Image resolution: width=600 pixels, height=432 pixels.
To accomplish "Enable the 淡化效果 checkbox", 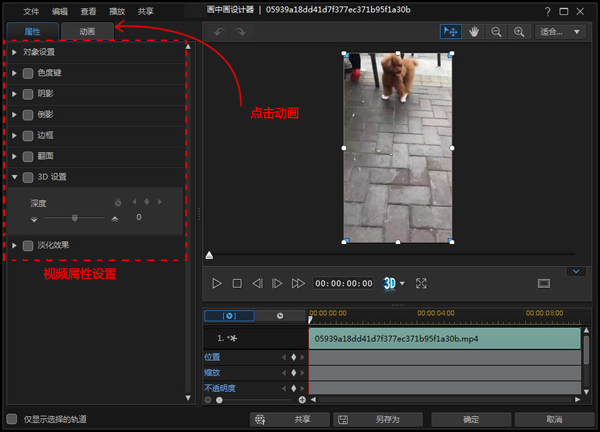I will (28, 246).
